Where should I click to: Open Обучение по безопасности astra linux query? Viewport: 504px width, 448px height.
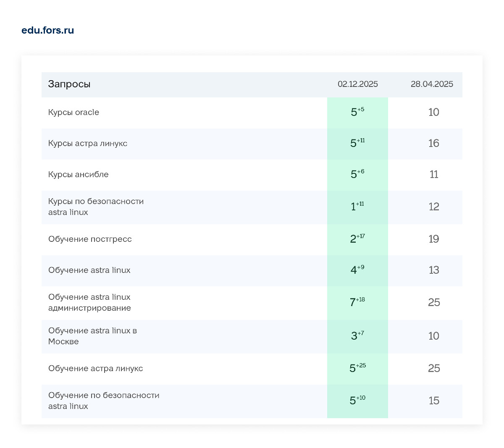pyautogui.click(x=104, y=401)
